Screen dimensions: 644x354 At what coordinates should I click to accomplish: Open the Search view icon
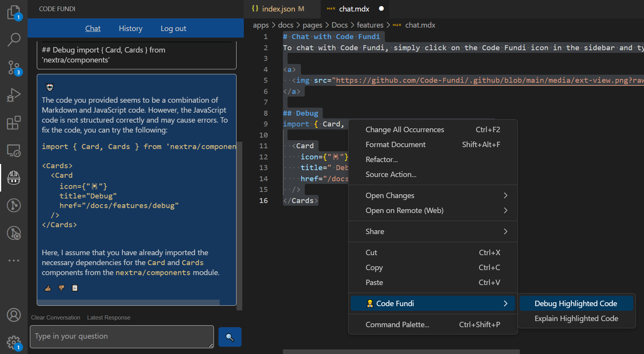tap(14, 39)
